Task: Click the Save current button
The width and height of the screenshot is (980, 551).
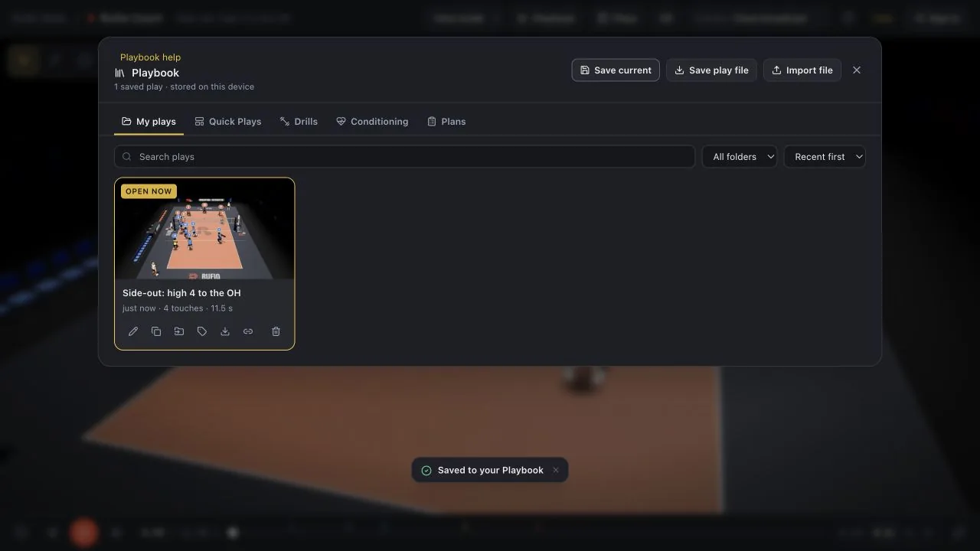Action: coord(616,70)
